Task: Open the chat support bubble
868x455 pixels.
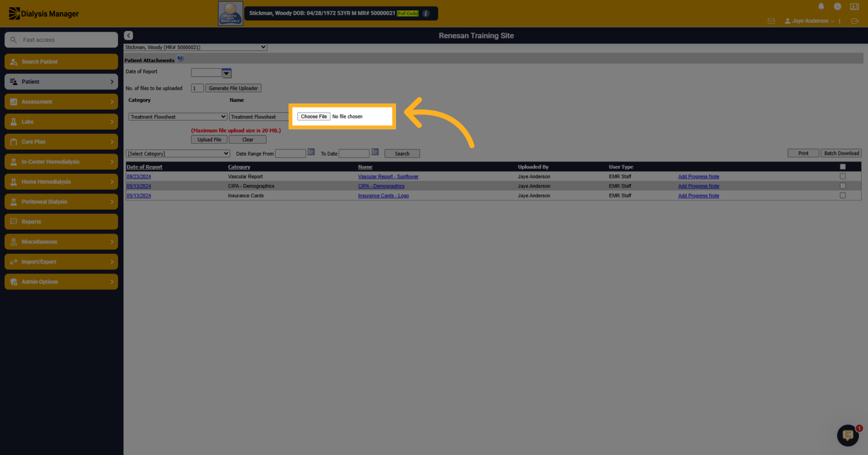Action: (x=848, y=435)
